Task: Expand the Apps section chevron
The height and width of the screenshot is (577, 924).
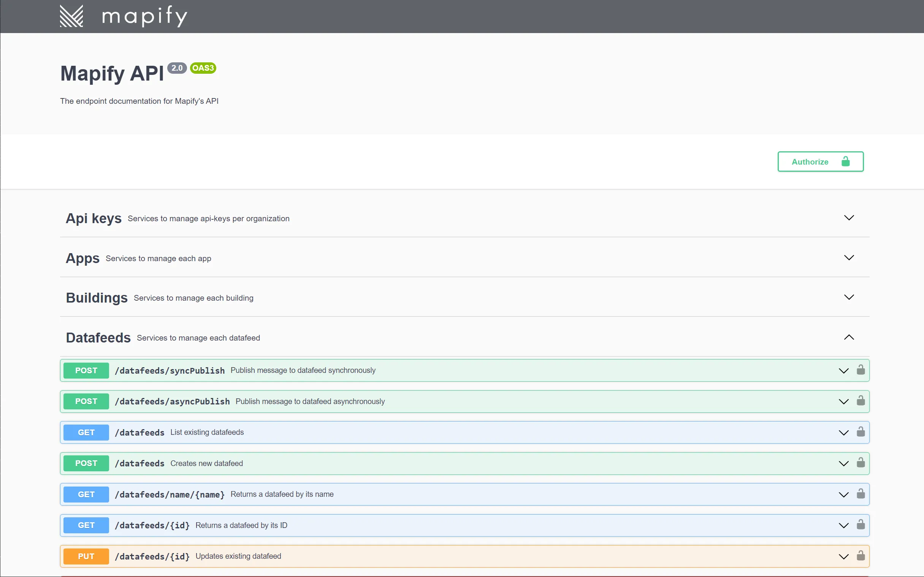Action: [x=848, y=258]
